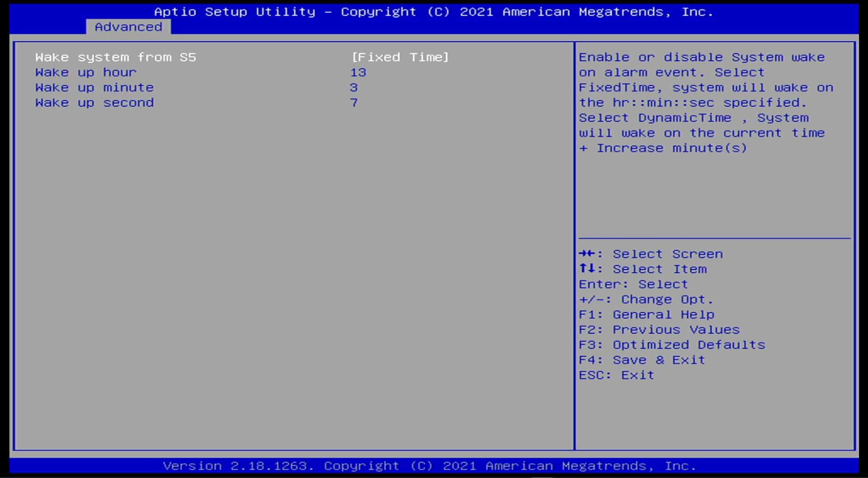Click the Version 2.18.1263 footer text
Viewport: 868px width, 478px height.
coord(430,466)
